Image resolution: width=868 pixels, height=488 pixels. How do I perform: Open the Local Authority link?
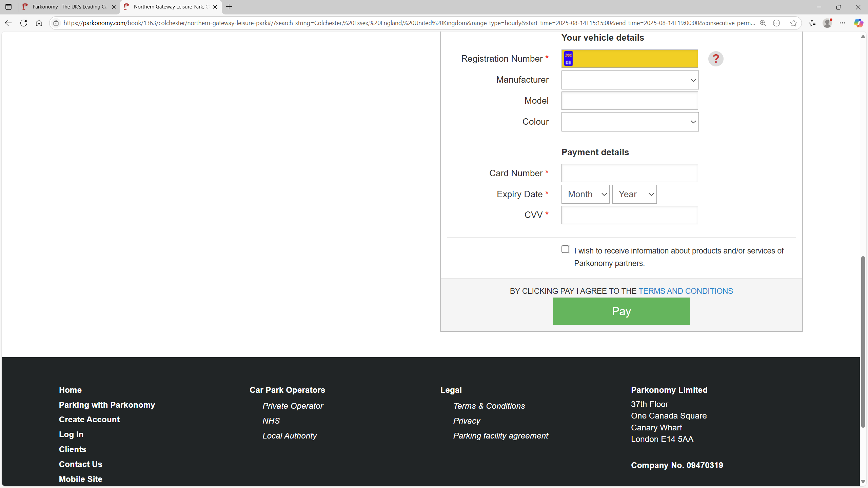pos(290,436)
